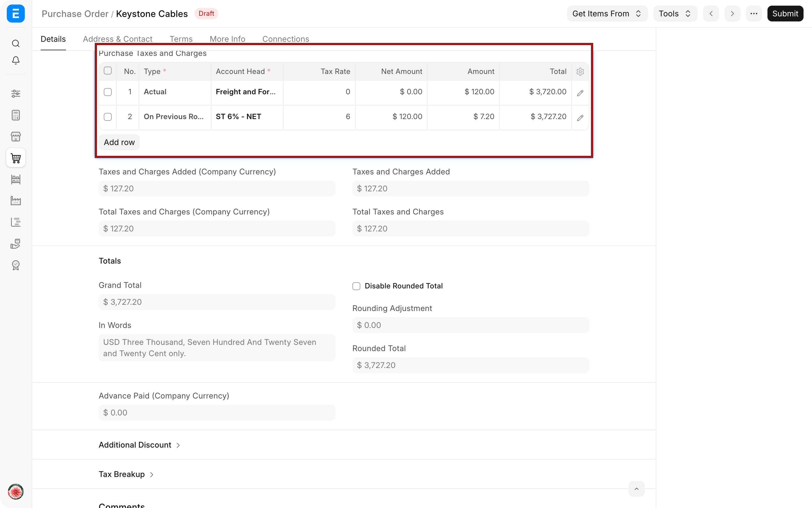Screen dimensions: 812x508
Task: Edit row 1 Freight with pencil icon
Action: pos(580,93)
